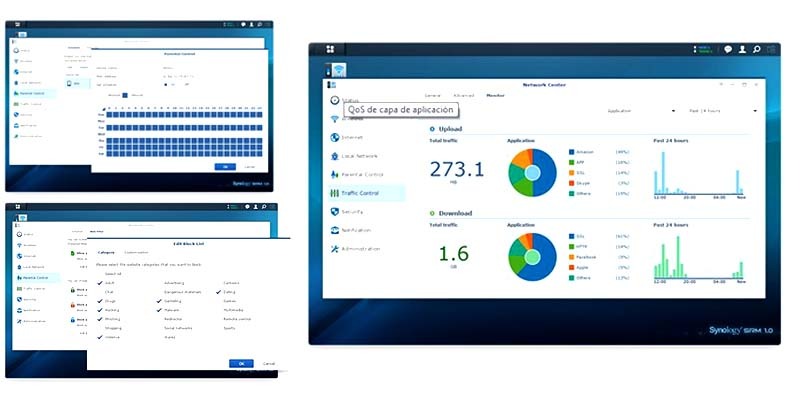
Task: Click Cancel in the Parental Control schedule dialog
Action: coord(249,167)
